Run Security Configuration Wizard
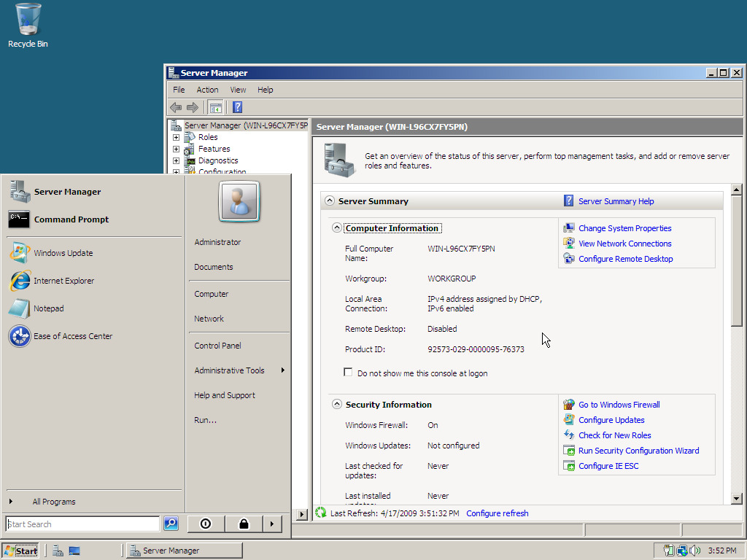 (x=638, y=450)
